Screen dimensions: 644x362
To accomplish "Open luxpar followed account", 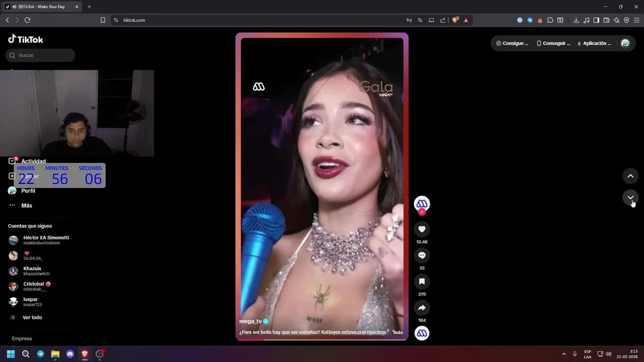I will pyautogui.click(x=26, y=302).
